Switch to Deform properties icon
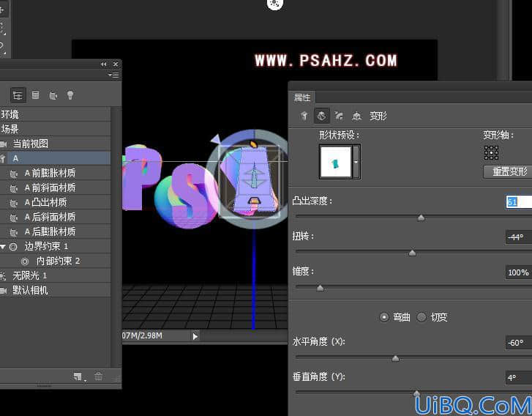Image resolution: width=532 pixels, height=416 pixels. [x=322, y=116]
